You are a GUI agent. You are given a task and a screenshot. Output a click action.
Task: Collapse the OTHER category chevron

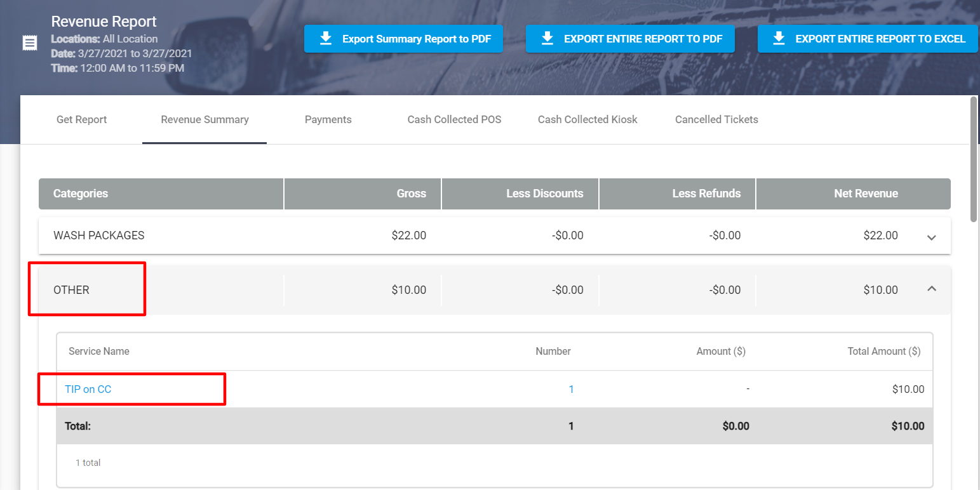931,289
